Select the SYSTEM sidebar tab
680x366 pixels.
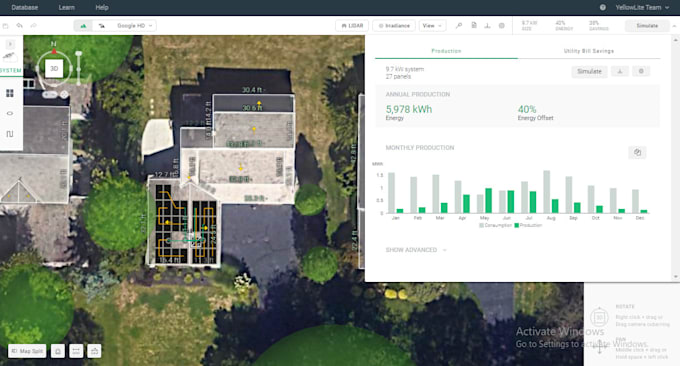click(x=11, y=71)
